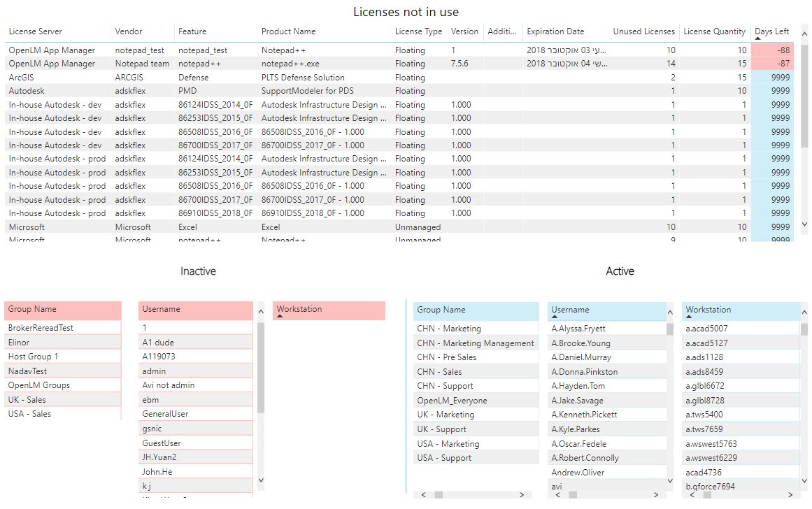Click the Product Name column header
This screenshot has height=509, width=812.
click(288, 31)
